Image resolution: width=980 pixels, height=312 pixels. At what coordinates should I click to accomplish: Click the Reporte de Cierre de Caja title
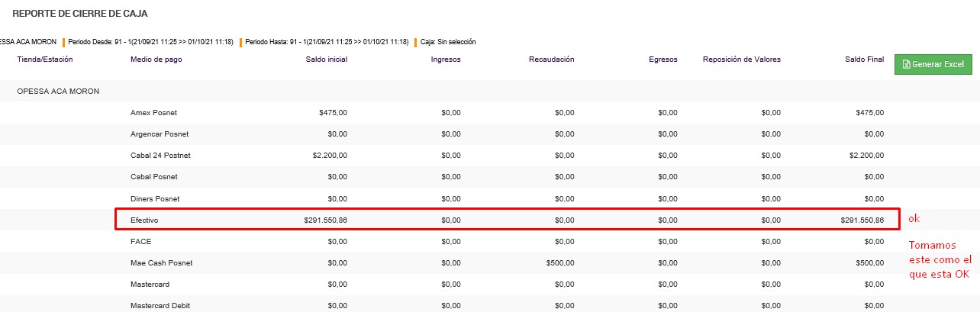click(80, 14)
